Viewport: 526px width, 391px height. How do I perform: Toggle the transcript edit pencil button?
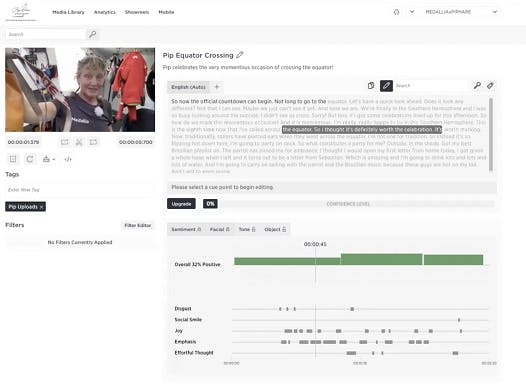coord(386,86)
